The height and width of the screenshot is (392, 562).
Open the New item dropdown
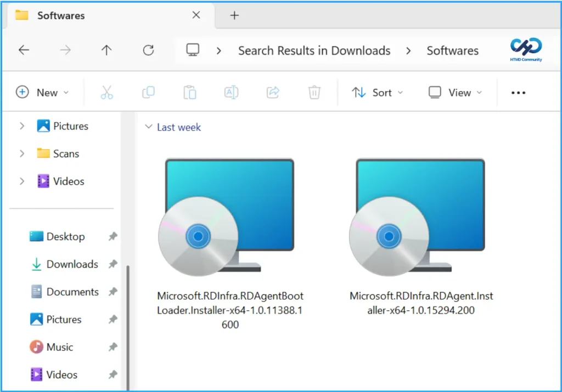coord(42,92)
